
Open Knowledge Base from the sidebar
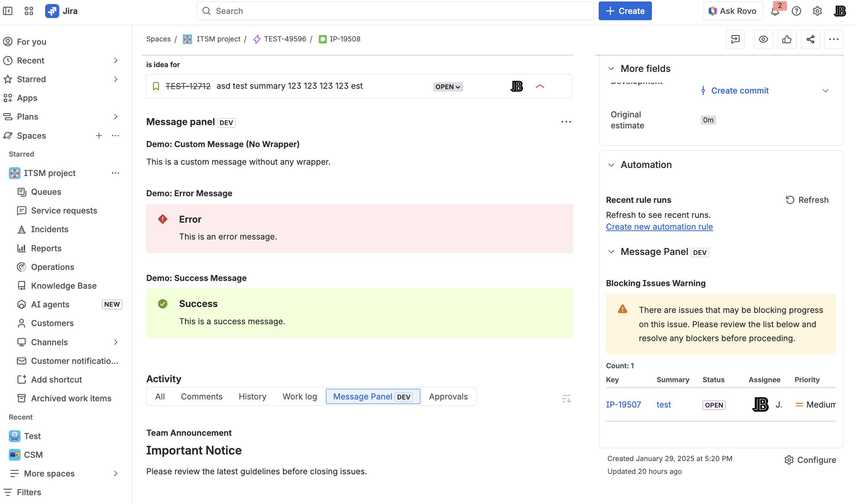click(x=64, y=286)
